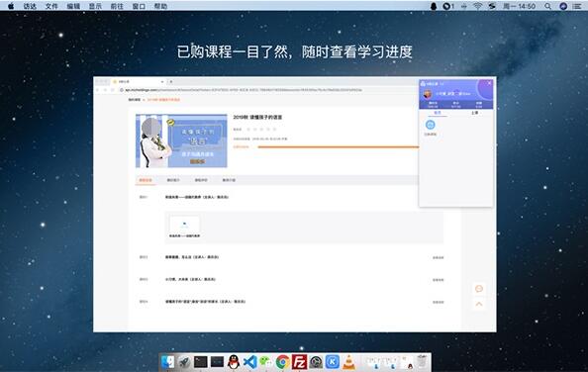Open the Notification Center list icon

tap(577, 6)
